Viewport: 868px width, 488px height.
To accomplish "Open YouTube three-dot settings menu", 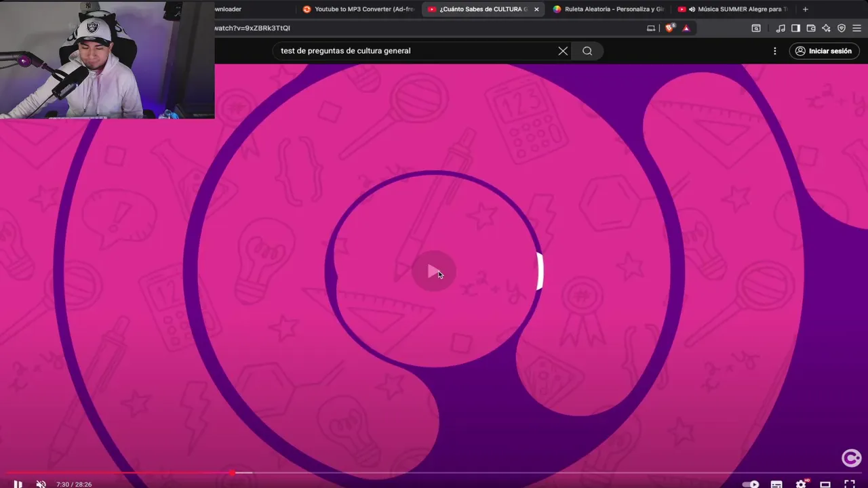I will [774, 51].
